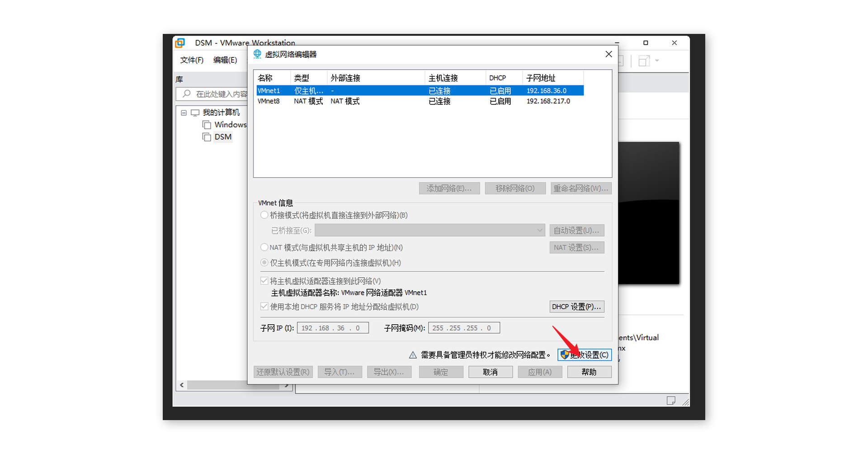
Task: Click the NAT 设置(S)... button
Action: [x=577, y=248]
